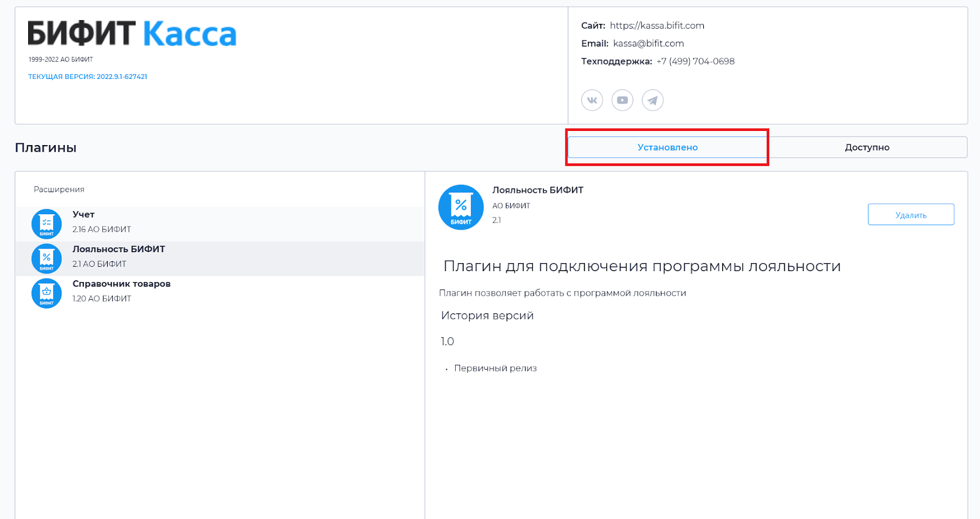
Task: Open the Telegram channel icon
Action: (653, 100)
